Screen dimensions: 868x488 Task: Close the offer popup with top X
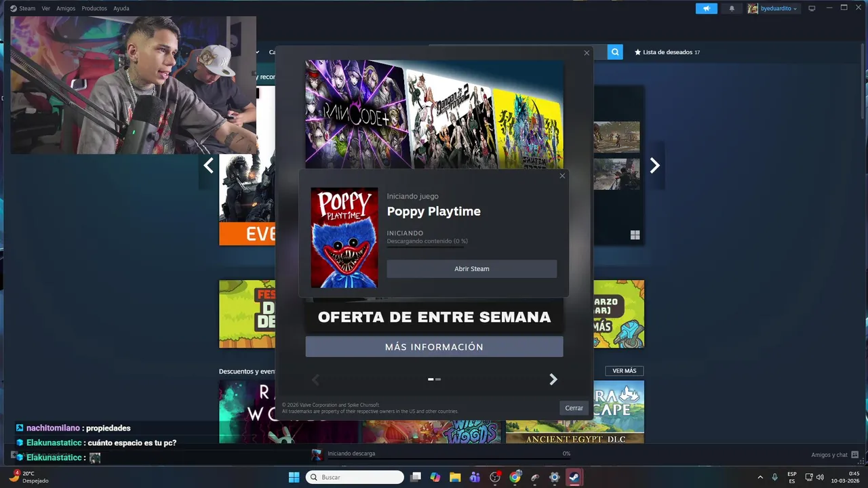(587, 53)
